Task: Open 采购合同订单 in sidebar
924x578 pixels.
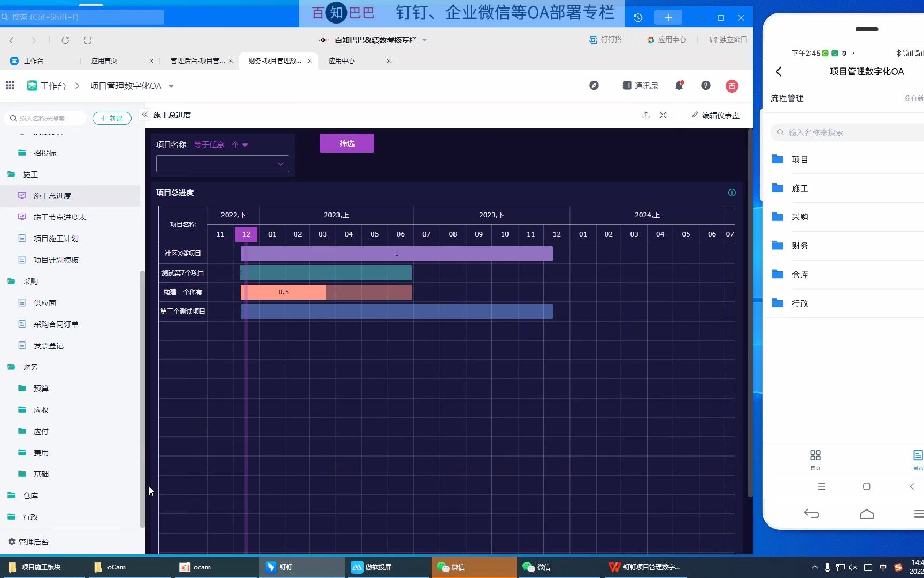Action: coord(56,324)
